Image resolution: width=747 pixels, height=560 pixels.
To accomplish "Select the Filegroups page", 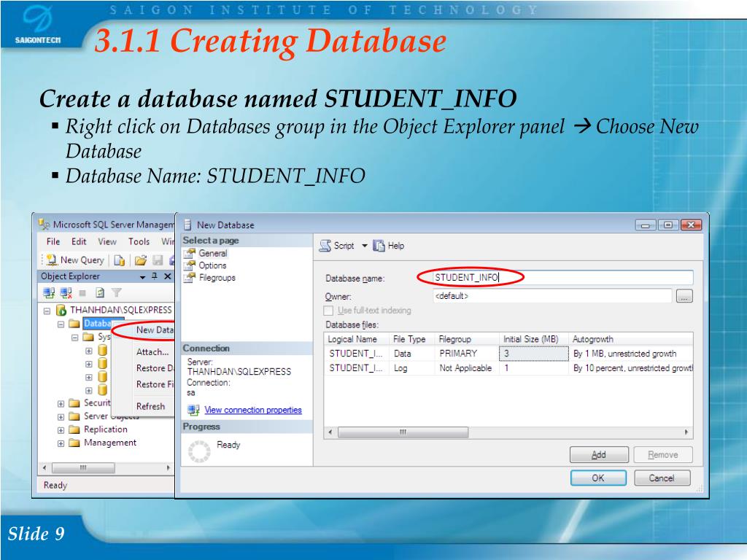I will point(217,278).
